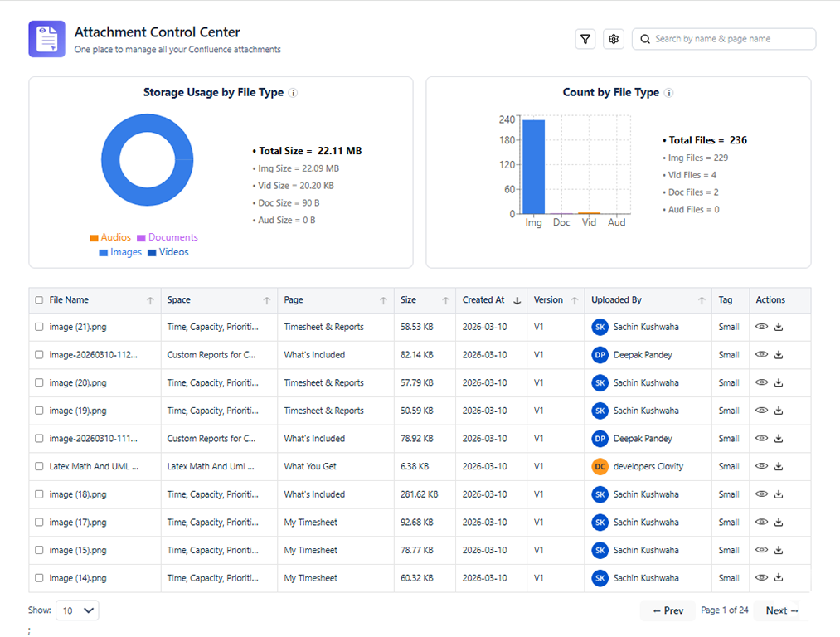
Task: Click info icon beside Count by File Type
Action: (x=668, y=93)
